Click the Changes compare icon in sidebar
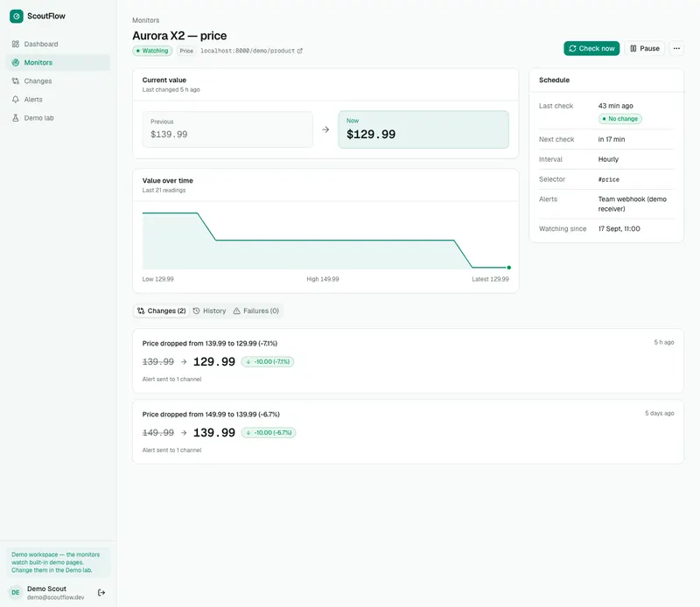 16,81
